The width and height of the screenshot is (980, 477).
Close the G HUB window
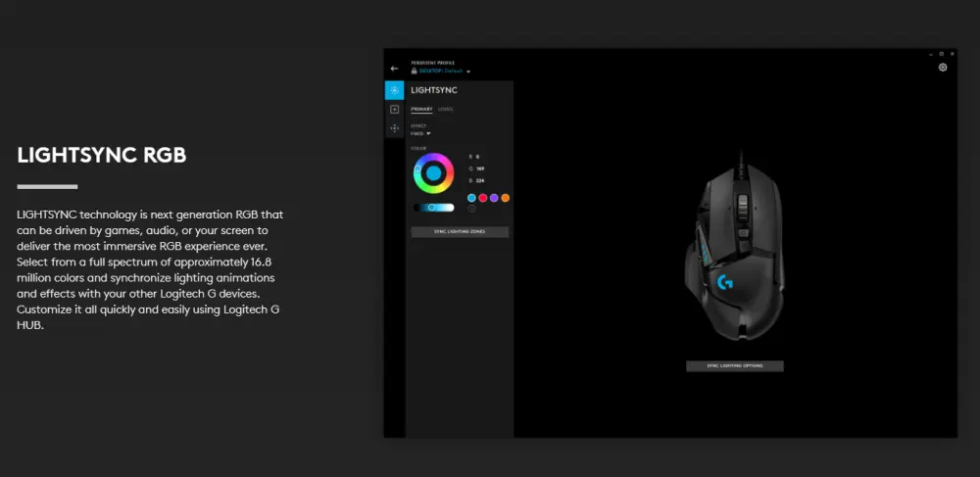pyautogui.click(x=952, y=54)
